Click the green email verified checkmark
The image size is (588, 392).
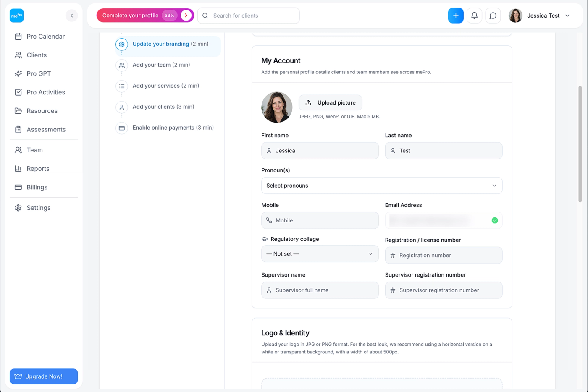(x=495, y=220)
